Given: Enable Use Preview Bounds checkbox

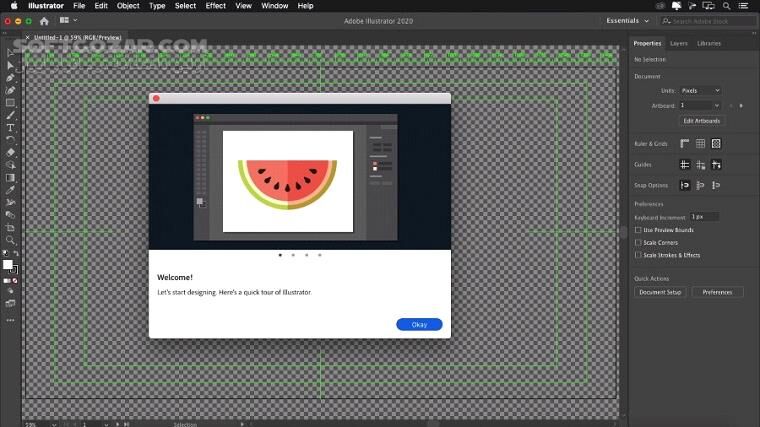Looking at the screenshot, I should click(638, 230).
